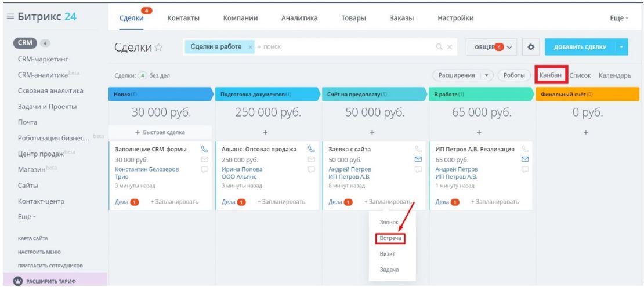The height and width of the screenshot is (287, 644).
Task: Click the search magnifier icon
Action: (x=439, y=47)
